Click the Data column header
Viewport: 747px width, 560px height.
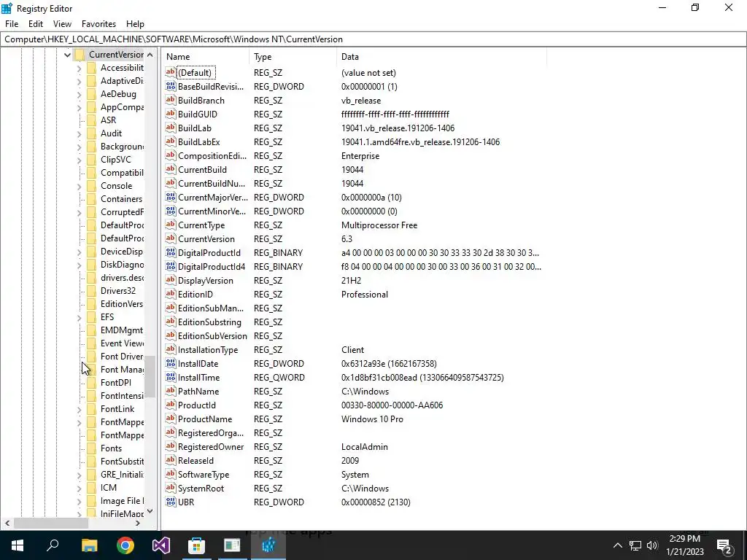pyautogui.click(x=441, y=57)
